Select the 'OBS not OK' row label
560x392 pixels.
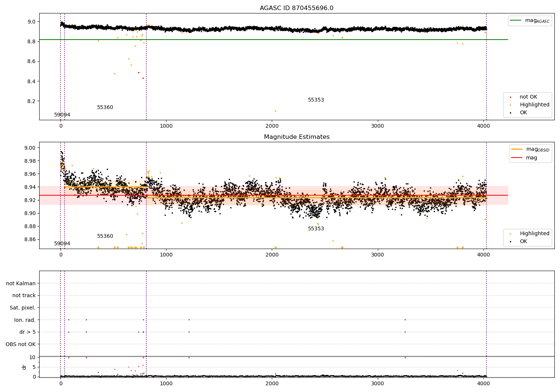point(21,344)
